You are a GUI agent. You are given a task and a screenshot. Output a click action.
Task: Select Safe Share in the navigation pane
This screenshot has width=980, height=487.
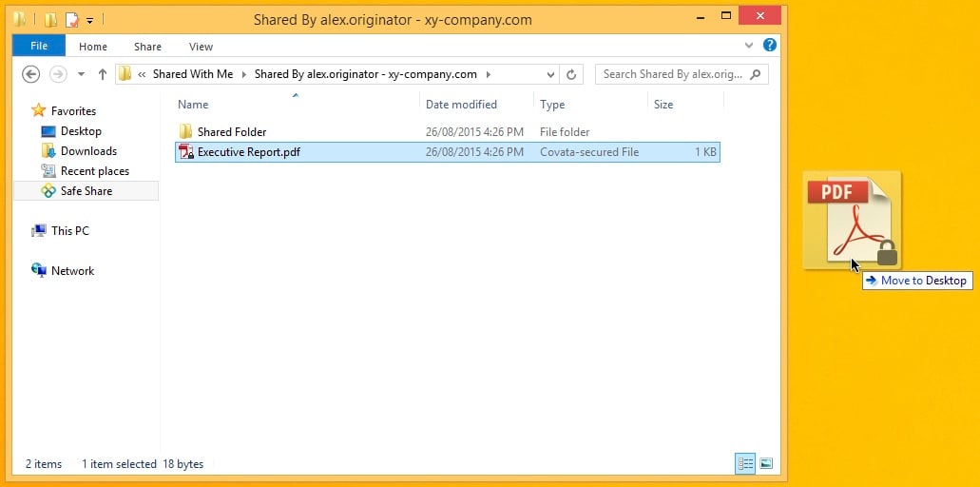coord(86,190)
